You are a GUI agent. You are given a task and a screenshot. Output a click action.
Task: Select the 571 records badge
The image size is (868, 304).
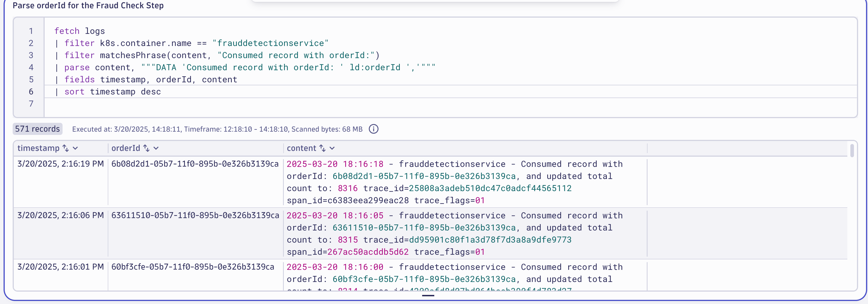37,129
